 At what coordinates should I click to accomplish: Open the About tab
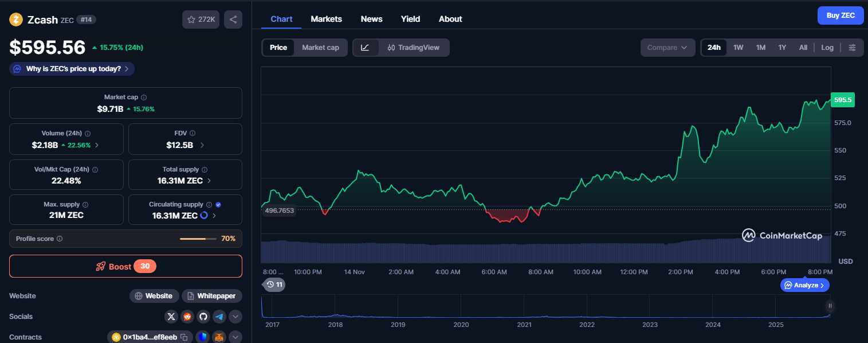pyautogui.click(x=450, y=19)
